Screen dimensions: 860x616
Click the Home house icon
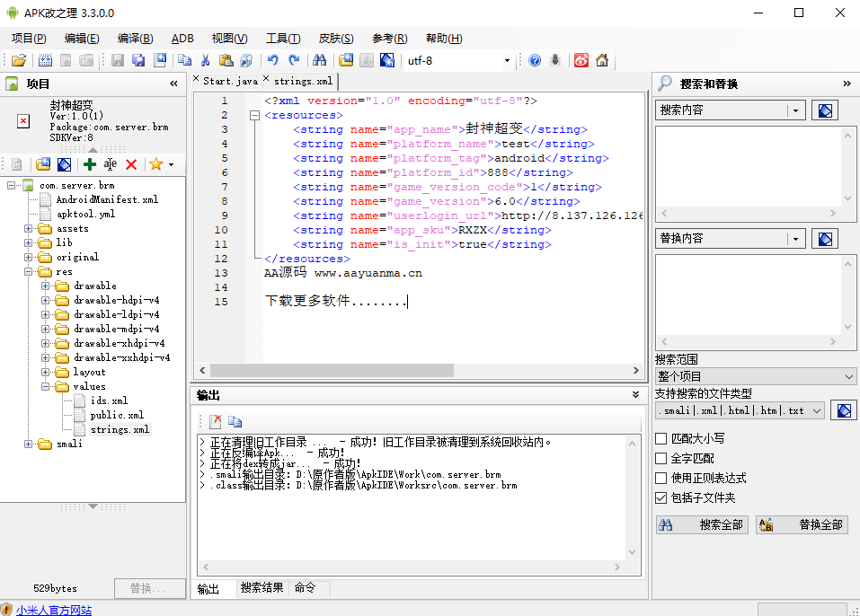pos(602,60)
